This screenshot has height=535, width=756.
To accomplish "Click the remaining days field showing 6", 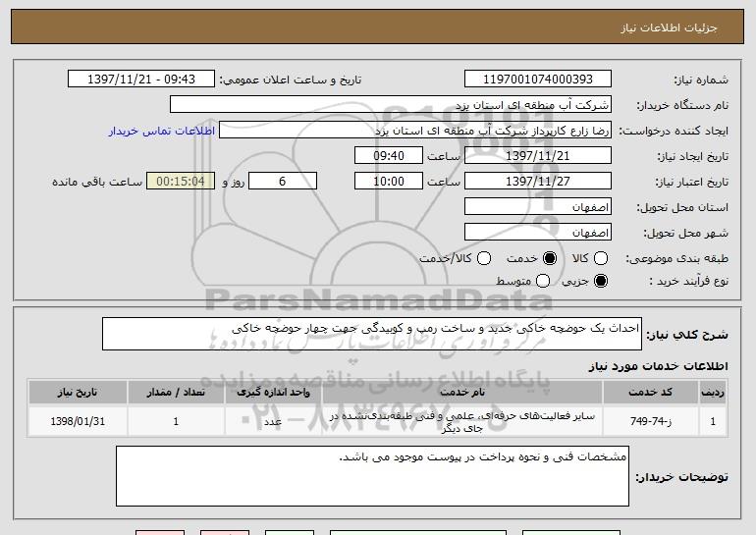I will click(283, 182).
